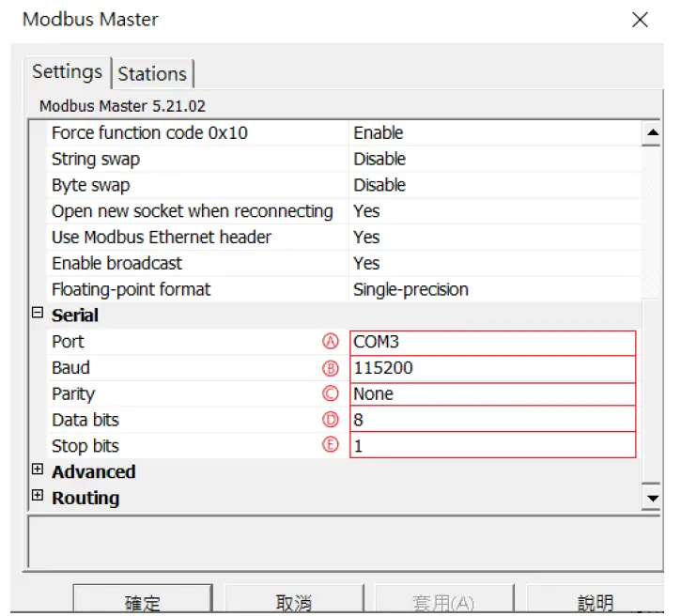Click the scrollbar down arrow

652,498
